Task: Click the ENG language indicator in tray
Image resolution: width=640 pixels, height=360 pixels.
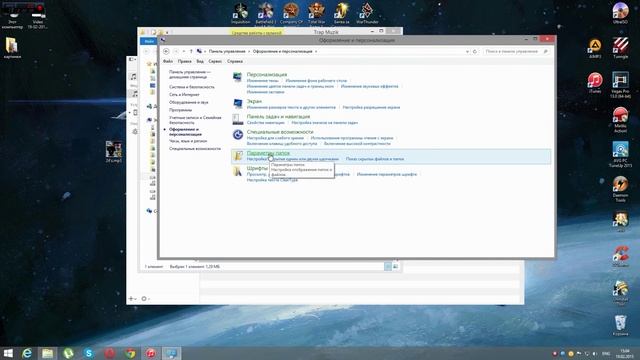Action: pyautogui.click(x=606, y=353)
